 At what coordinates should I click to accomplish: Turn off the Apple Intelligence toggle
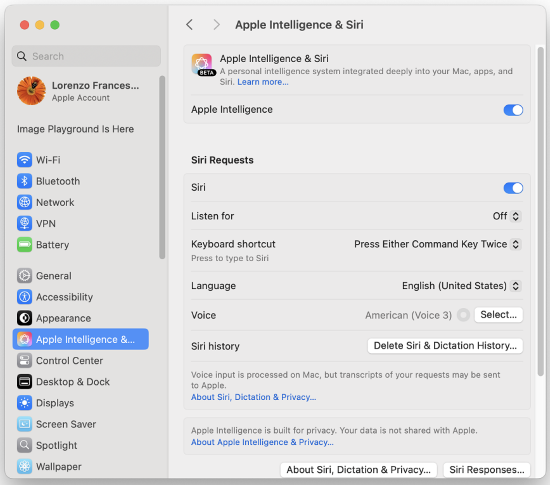click(x=513, y=110)
